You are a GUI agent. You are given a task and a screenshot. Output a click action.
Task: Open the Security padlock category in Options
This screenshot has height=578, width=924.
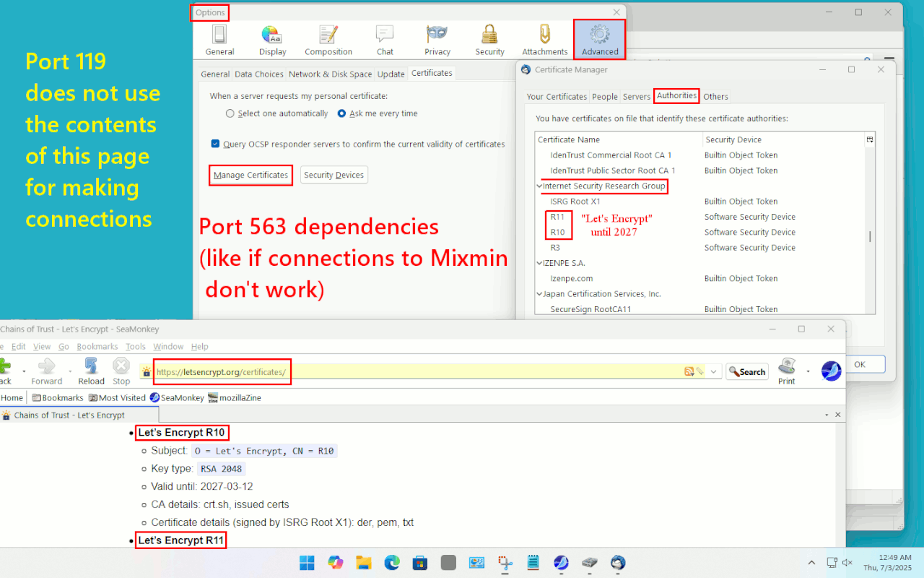[x=489, y=40]
